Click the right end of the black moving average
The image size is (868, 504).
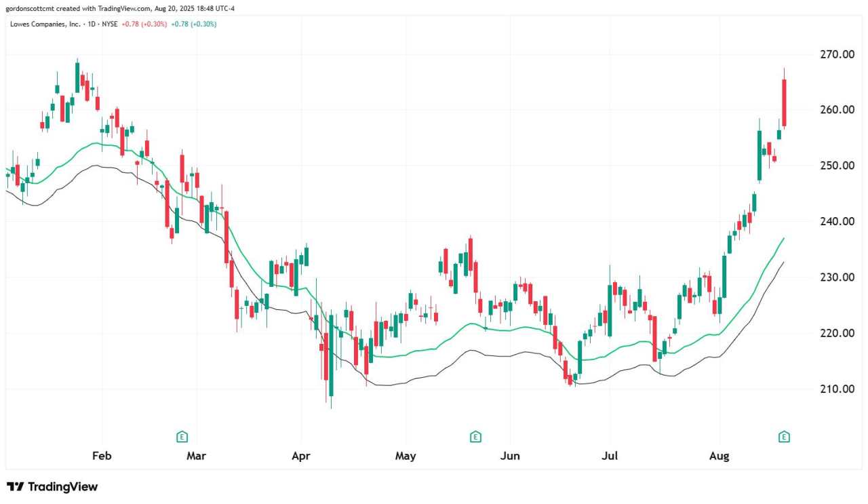coord(784,262)
